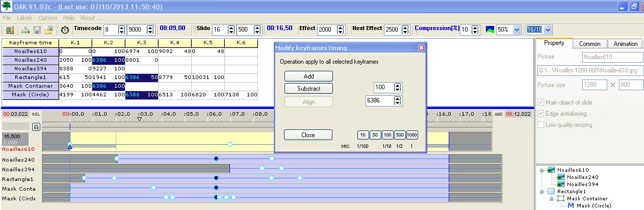Open the 50% zoom dropdown
Image resolution: width=644 pixels, height=210 pixels.
point(517,30)
